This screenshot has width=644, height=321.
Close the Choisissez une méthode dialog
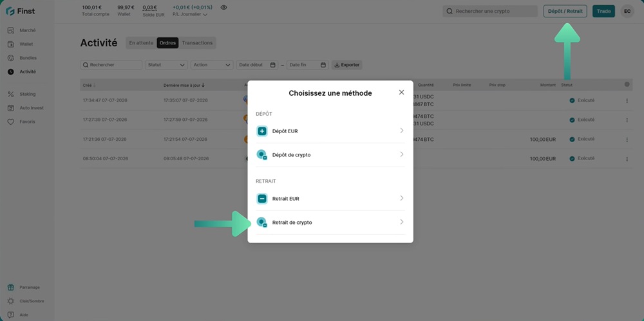401,93
